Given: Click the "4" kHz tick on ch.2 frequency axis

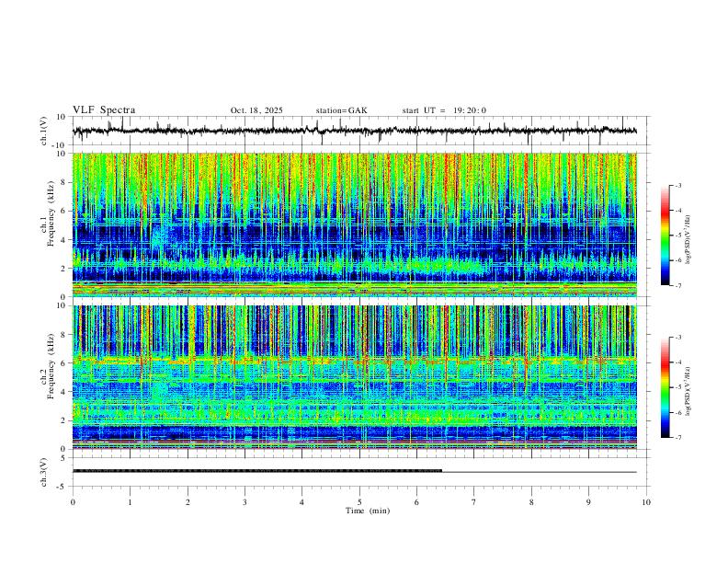Looking at the screenshot, I should (x=63, y=392).
